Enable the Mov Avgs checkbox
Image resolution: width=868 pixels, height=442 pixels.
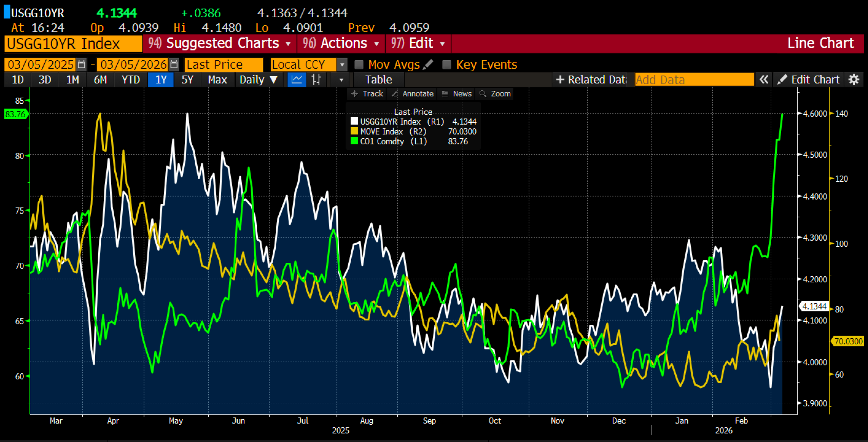(x=359, y=64)
